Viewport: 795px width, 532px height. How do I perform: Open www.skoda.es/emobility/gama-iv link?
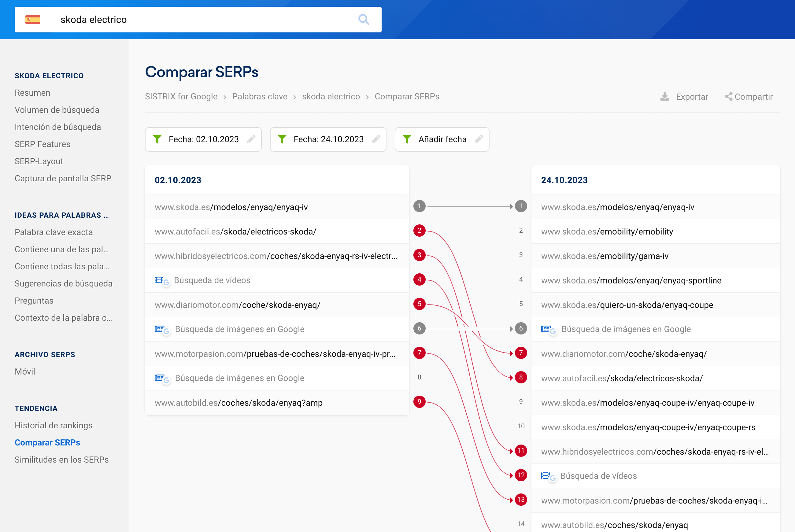tap(605, 256)
